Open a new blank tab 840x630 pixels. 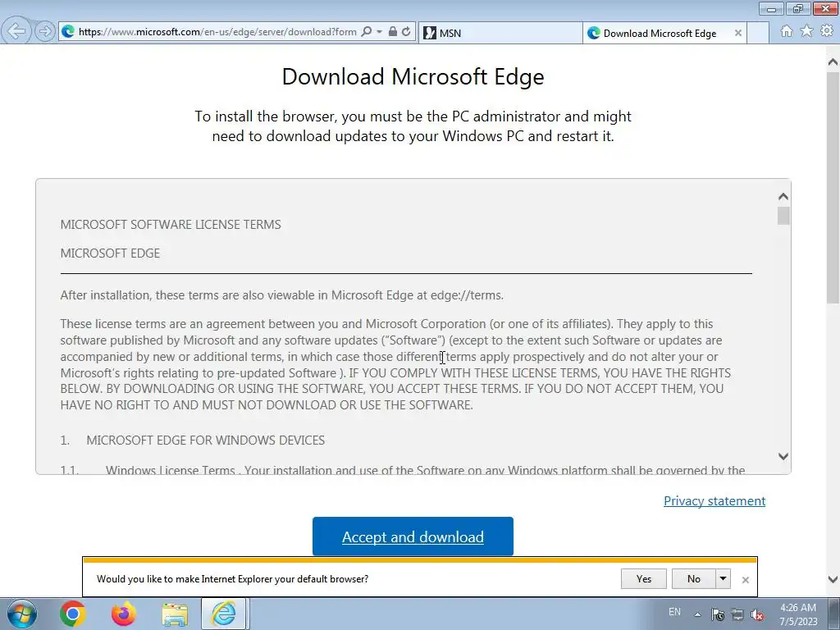point(758,33)
